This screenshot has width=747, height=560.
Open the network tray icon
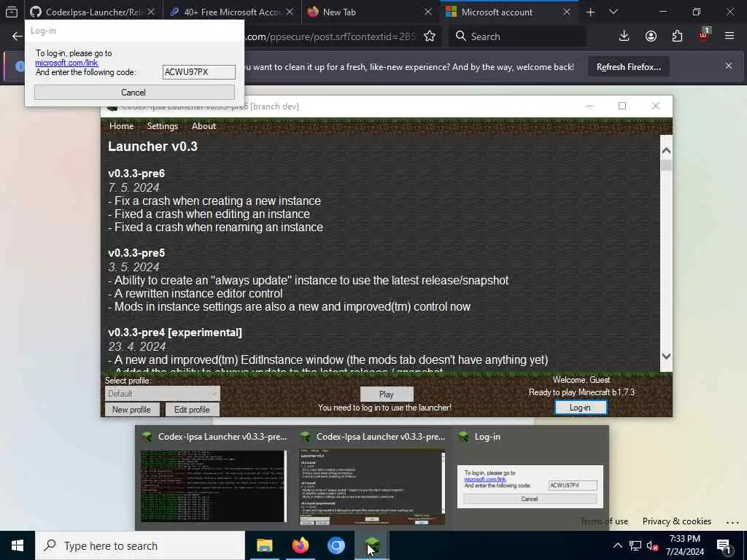click(635, 545)
